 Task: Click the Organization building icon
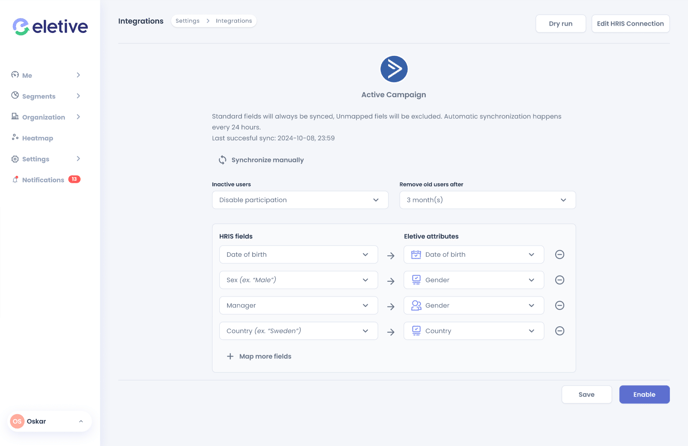[15, 116]
